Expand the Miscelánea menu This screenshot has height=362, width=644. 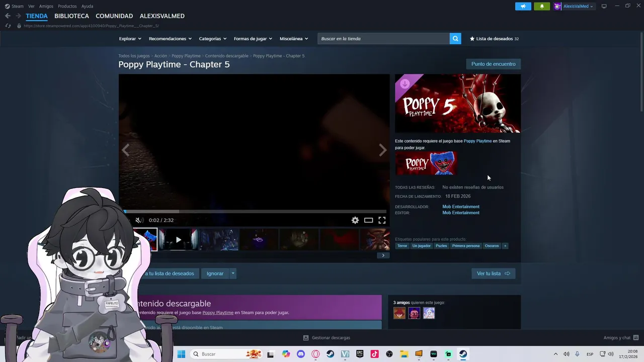294,39
